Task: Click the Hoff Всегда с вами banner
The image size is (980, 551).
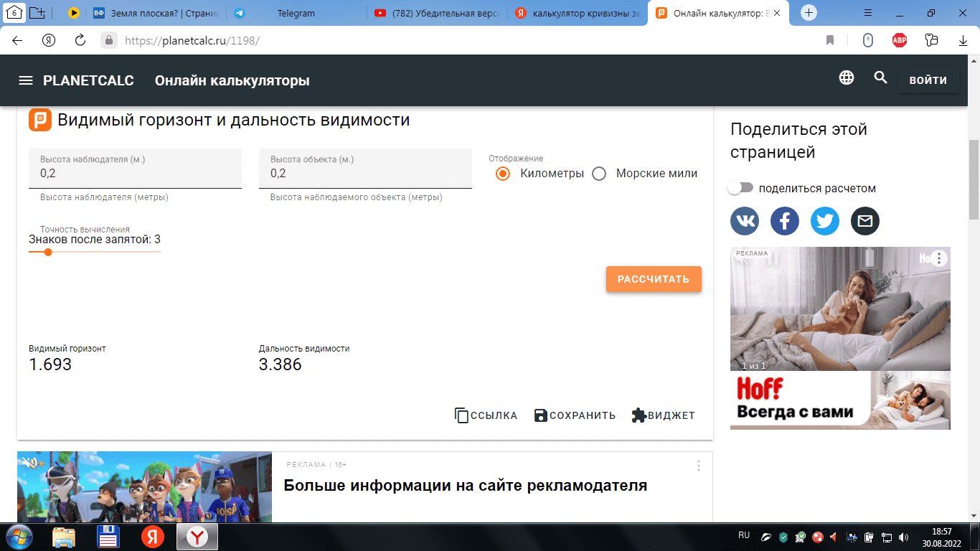Action: pos(840,400)
